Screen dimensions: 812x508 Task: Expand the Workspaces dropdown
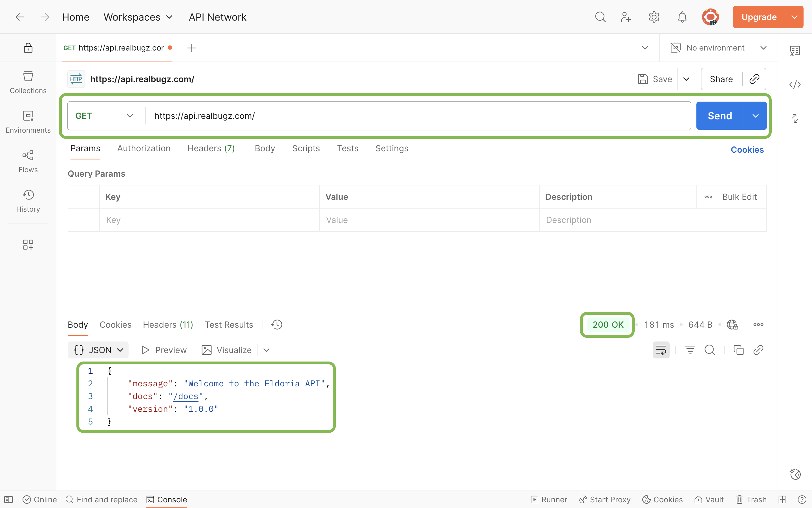click(x=138, y=17)
